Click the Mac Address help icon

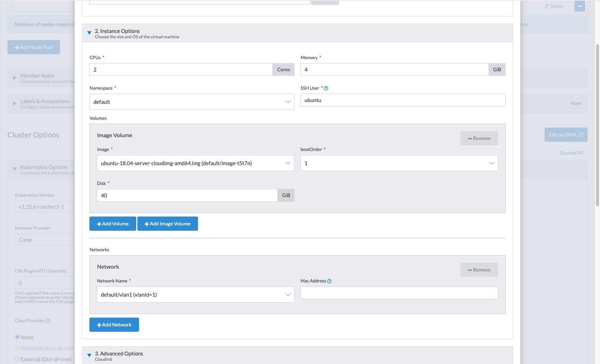point(329,281)
